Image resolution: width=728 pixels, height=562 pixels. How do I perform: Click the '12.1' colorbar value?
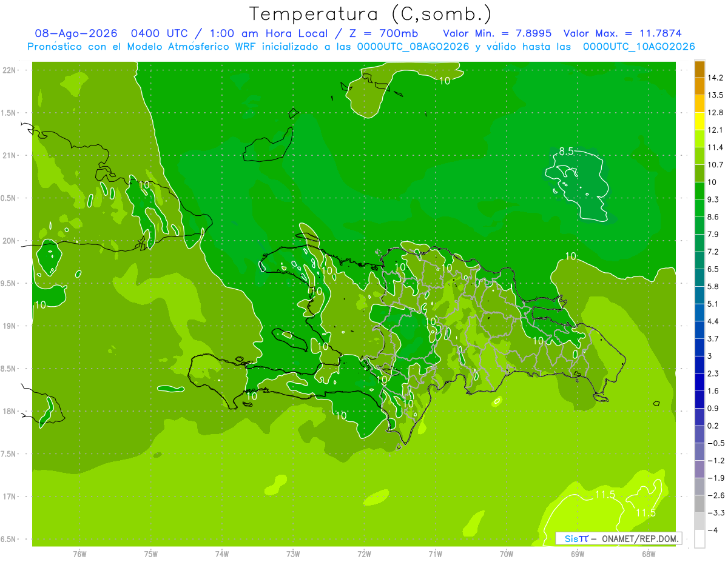[x=715, y=130]
